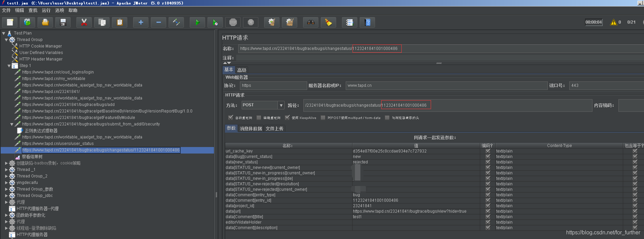The image size is (644, 239).
Task: Toggle the 自动重定向 checkbox
Action: (x=231, y=117)
